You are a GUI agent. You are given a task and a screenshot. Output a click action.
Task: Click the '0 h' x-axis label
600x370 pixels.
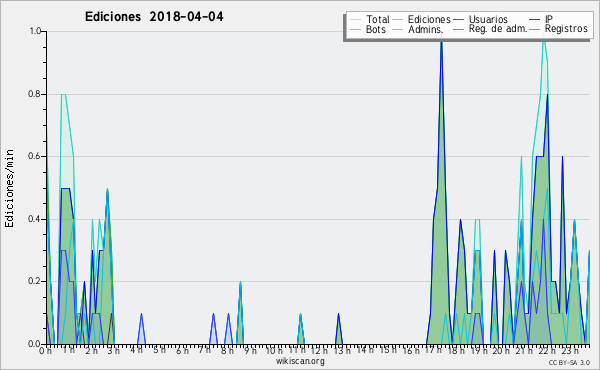point(45,350)
